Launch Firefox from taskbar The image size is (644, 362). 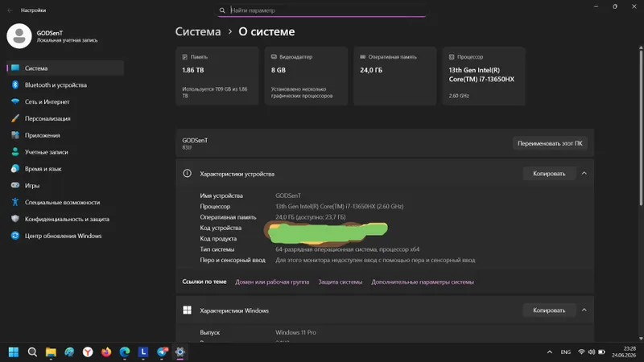click(x=106, y=352)
